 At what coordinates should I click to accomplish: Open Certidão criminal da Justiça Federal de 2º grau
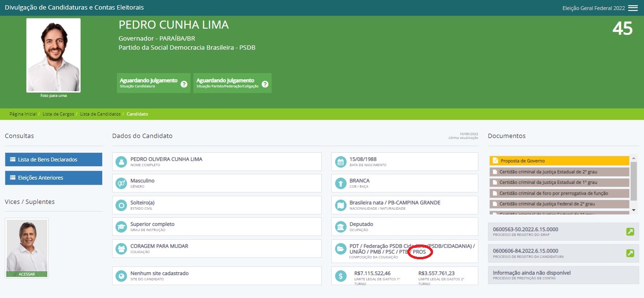(560, 204)
